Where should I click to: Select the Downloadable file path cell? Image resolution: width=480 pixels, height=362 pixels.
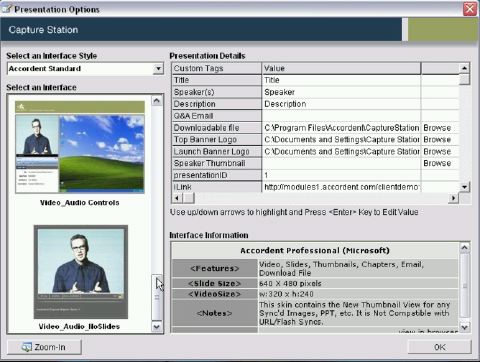[x=341, y=128]
